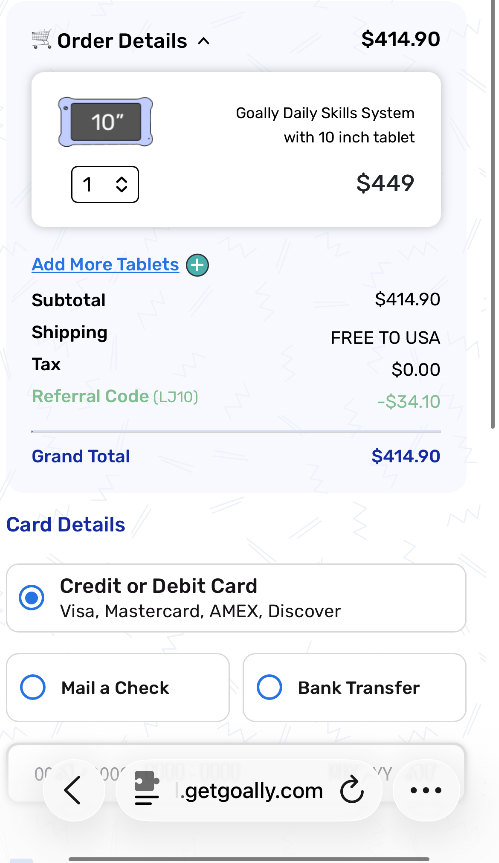The height and width of the screenshot is (863, 499).
Task: Click the 10 inch tablet thumbnail image
Action: [x=106, y=122]
